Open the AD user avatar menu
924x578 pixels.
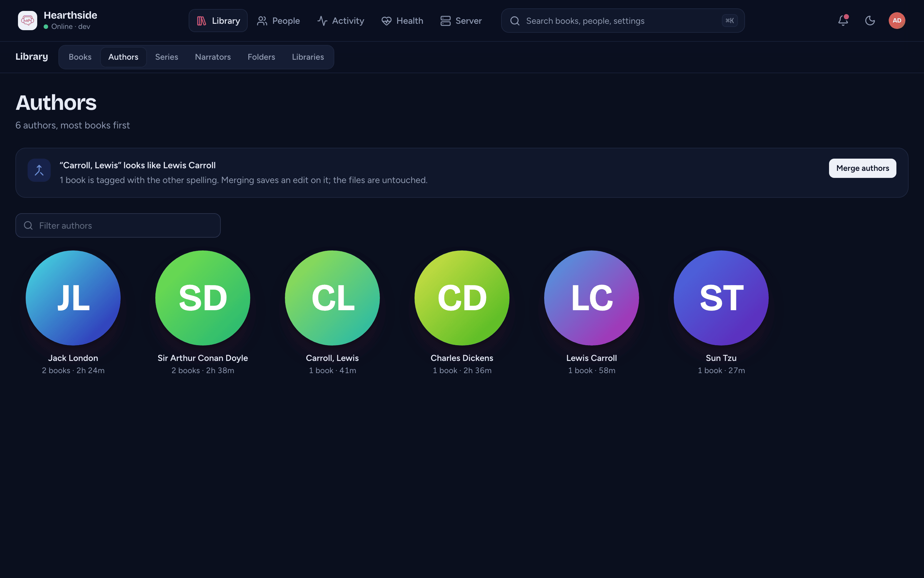coord(897,21)
